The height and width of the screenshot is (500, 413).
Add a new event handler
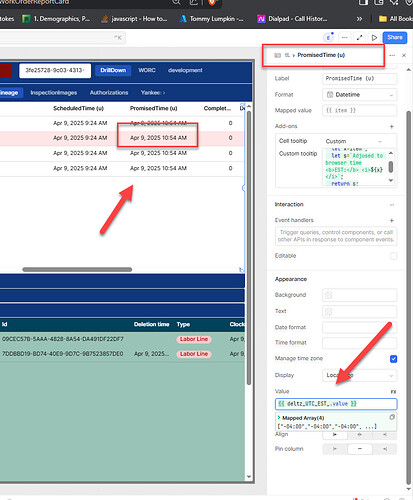click(x=392, y=220)
